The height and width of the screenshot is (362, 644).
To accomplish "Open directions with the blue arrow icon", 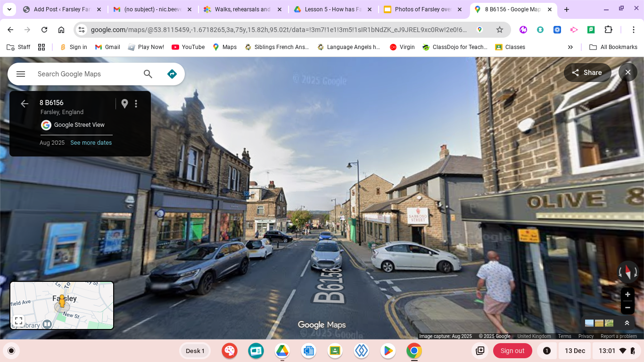I will pos(172,74).
